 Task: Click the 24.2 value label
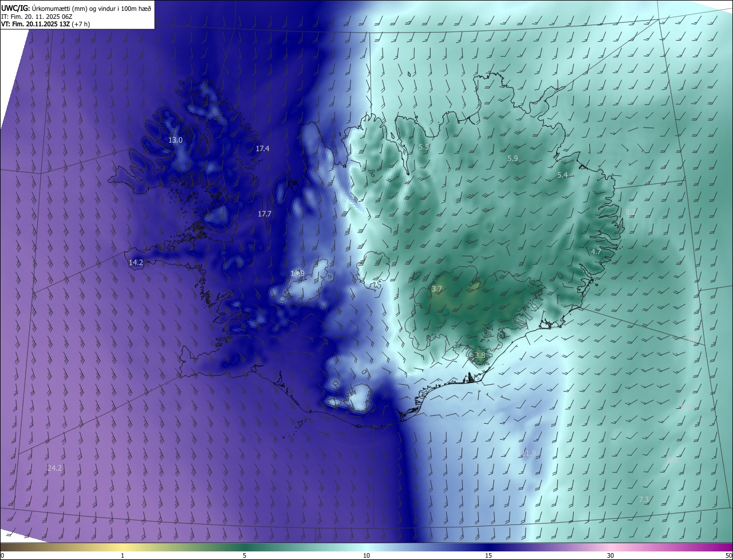tap(54, 468)
